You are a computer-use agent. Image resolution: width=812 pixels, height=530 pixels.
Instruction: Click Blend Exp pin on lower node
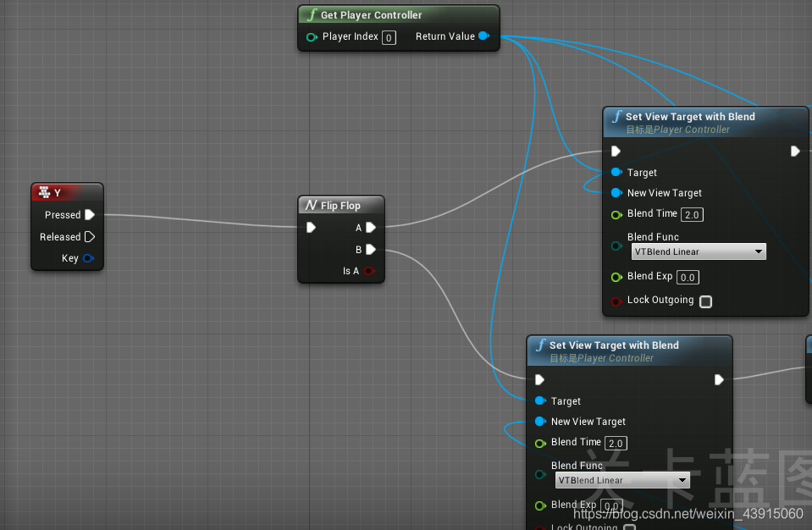[x=541, y=505]
